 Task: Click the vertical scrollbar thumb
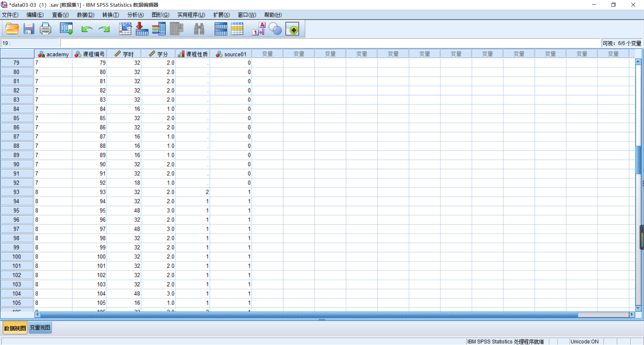638,160
